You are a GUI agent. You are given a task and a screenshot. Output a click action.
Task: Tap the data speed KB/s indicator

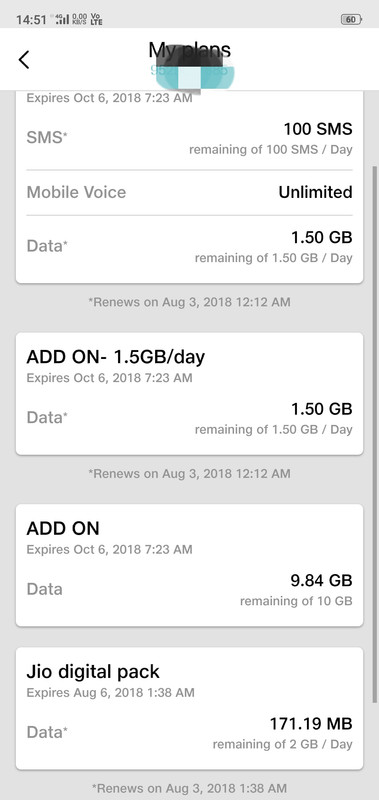pyautogui.click(x=79, y=19)
